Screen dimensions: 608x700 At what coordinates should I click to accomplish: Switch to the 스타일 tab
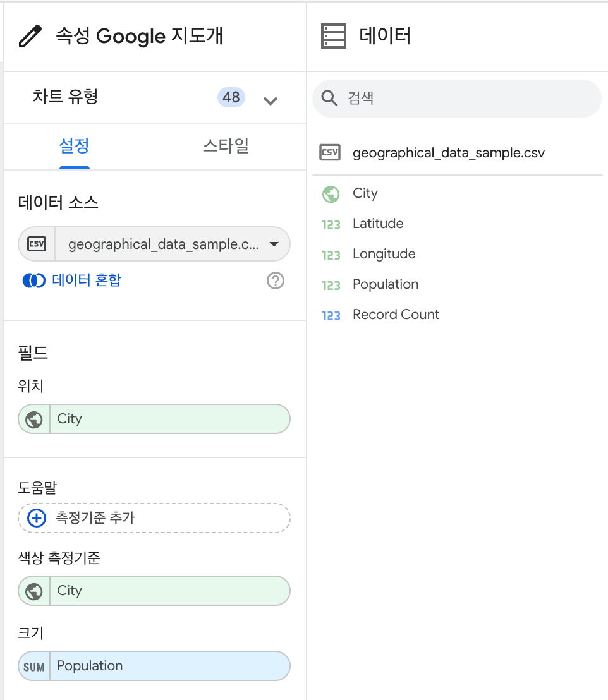click(x=224, y=146)
